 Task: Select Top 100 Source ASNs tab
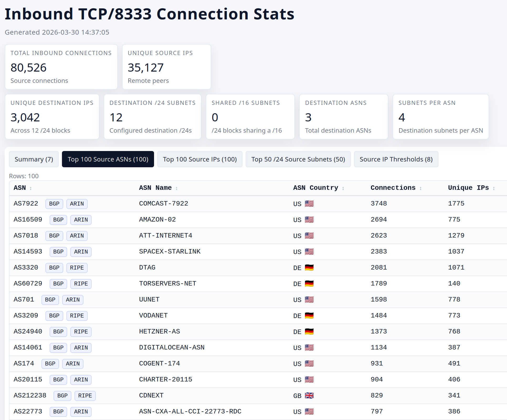tap(108, 159)
